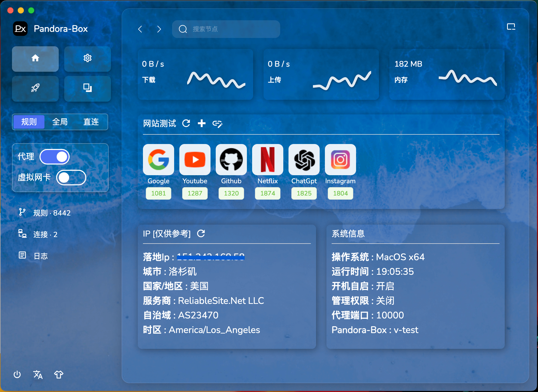
Task: Switch to 全局 global mode
Action: 60,122
